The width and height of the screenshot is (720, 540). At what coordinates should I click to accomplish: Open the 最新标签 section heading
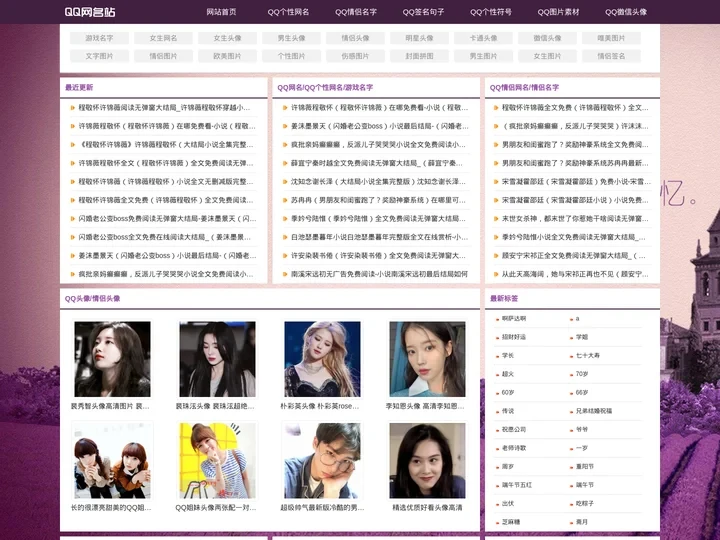[504, 298]
